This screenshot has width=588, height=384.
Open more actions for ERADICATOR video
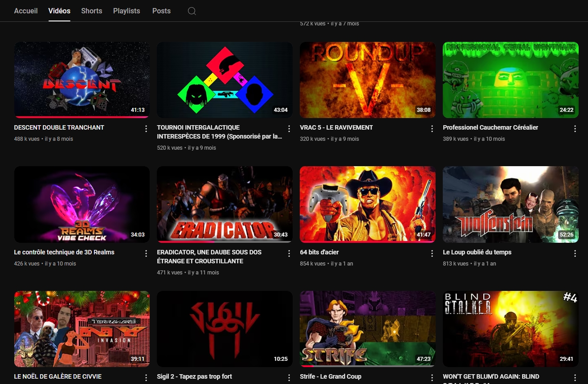[289, 253]
